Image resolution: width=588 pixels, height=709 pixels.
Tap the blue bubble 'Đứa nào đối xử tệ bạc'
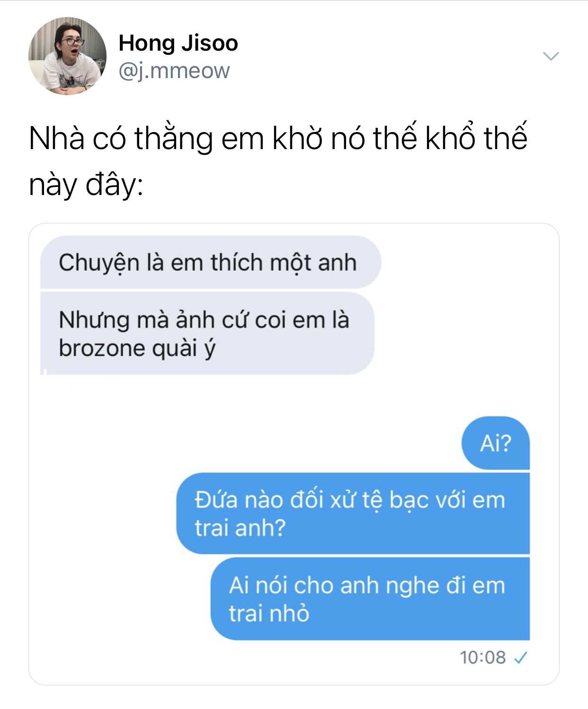(353, 514)
